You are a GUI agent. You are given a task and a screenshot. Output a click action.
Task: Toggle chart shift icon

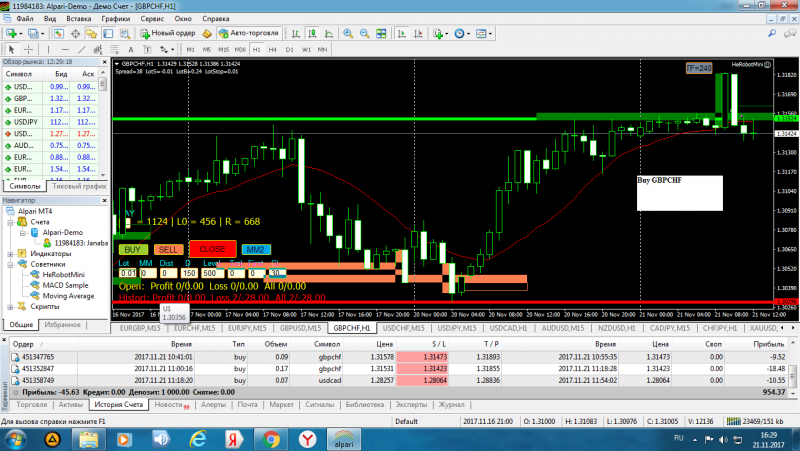coord(418,34)
